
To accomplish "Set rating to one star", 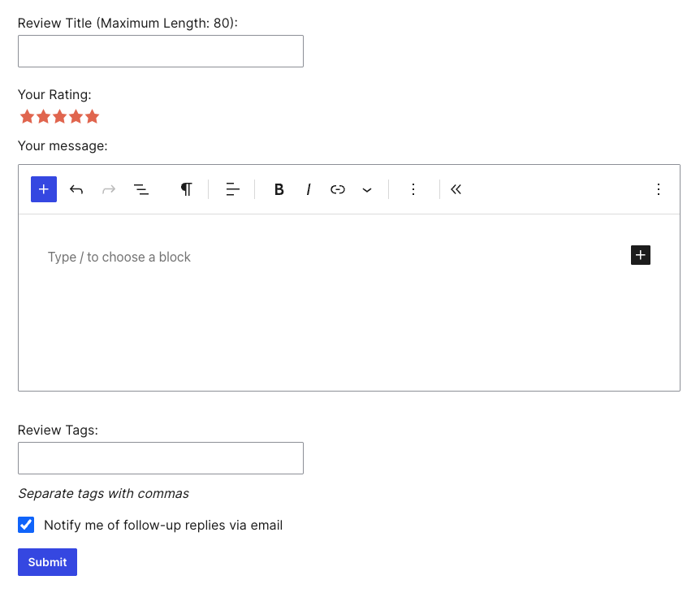I will (27, 117).
